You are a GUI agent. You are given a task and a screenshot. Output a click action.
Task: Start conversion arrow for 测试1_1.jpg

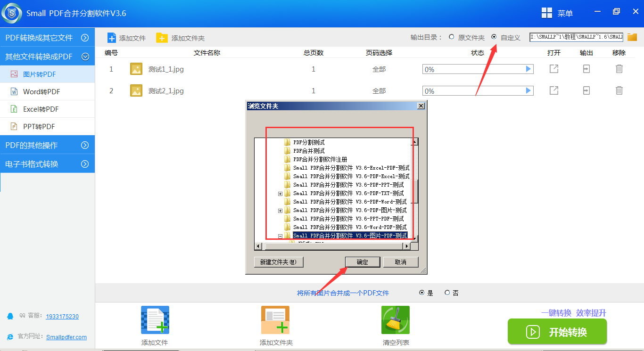tap(528, 69)
